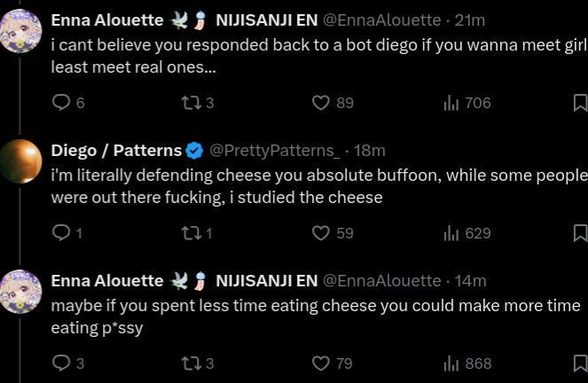Screen dimensions: 588x383
Task: Bookmark Enna's first tweet
Action: 580,103
